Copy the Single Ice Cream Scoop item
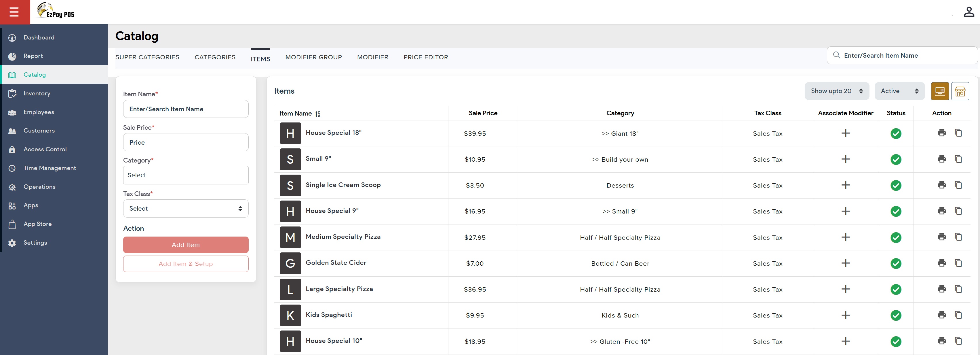 click(x=958, y=185)
